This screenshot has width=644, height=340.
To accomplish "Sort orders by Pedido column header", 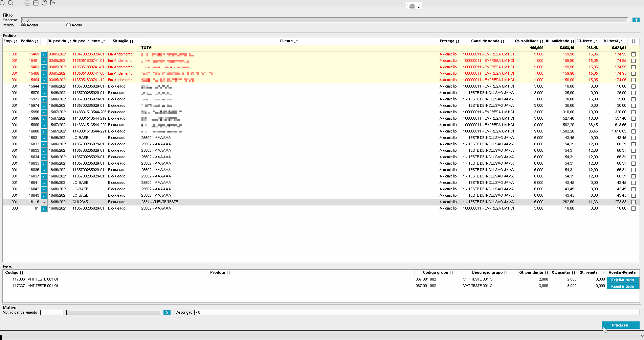I will 29,41.
